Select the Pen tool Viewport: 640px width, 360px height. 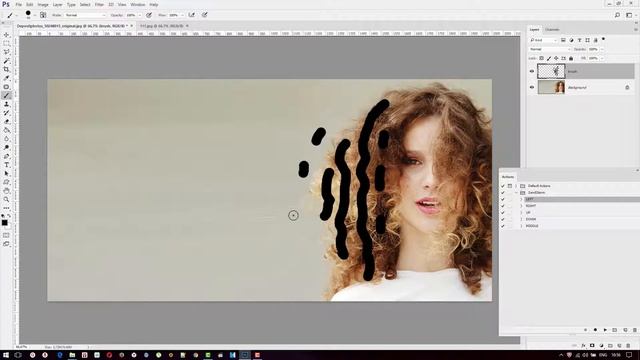(6, 156)
